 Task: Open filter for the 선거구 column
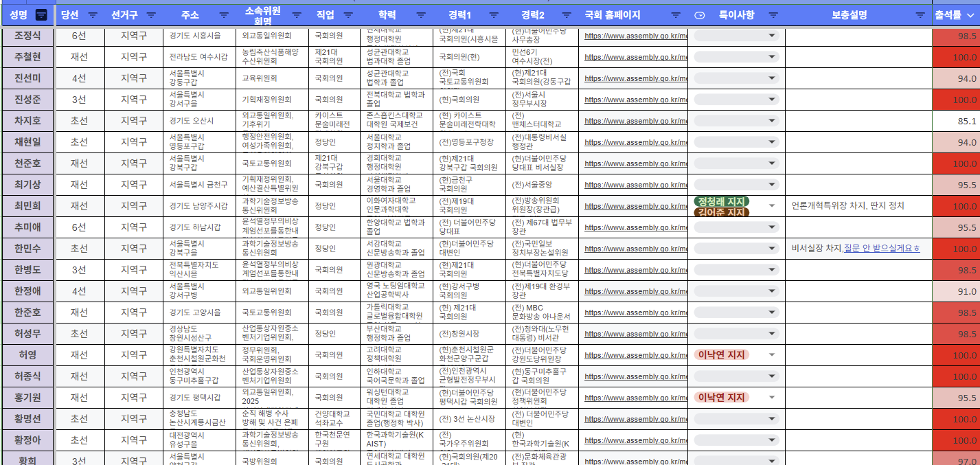(x=151, y=15)
